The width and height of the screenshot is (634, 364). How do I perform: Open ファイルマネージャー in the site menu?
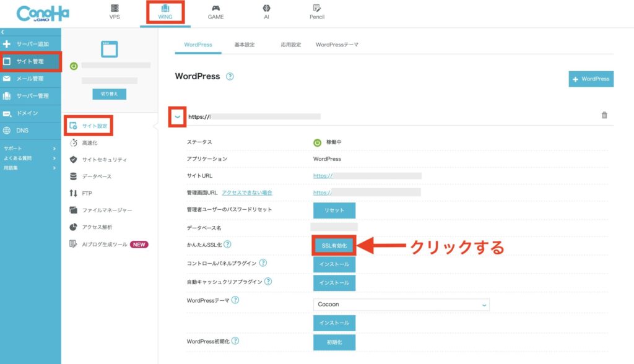[106, 210]
